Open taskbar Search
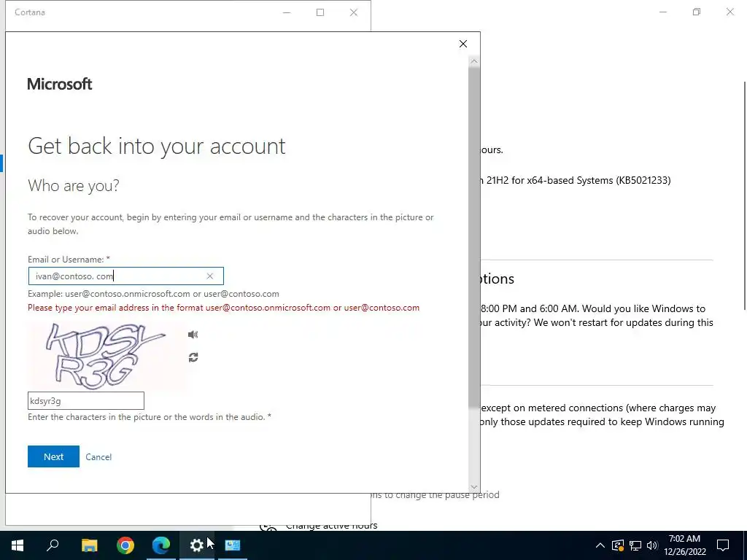This screenshot has height=560, width=747. tap(53, 545)
